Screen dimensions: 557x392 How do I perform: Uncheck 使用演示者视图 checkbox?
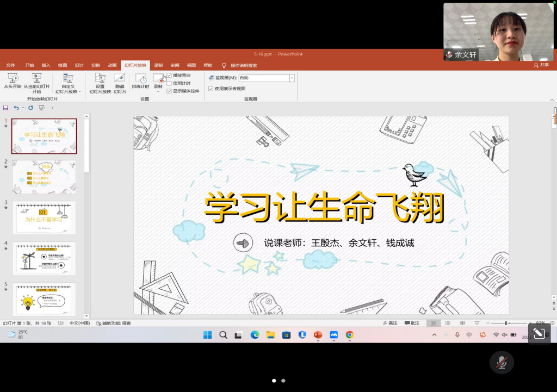coord(211,89)
